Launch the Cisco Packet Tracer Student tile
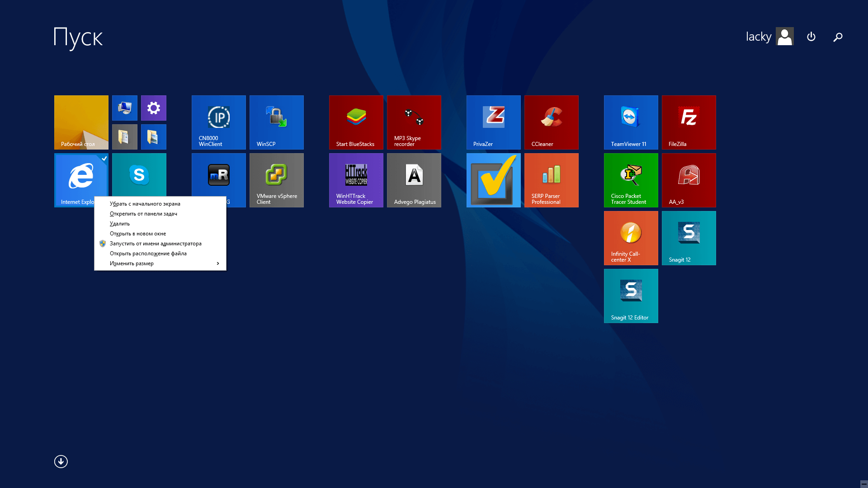Image resolution: width=868 pixels, height=488 pixels. pos(631,180)
